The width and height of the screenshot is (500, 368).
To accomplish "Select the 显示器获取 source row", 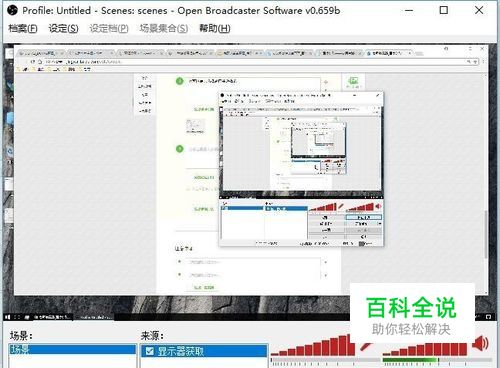I will pyautogui.click(x=204, y=351).
